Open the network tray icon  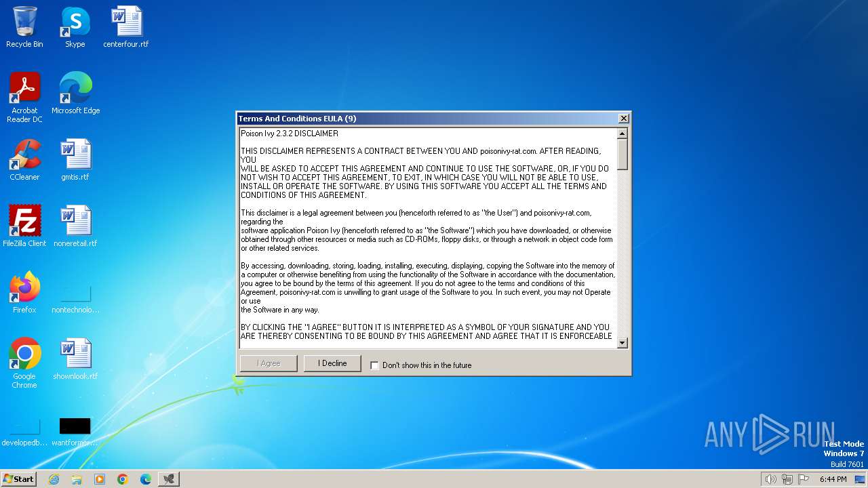[787, 479]
